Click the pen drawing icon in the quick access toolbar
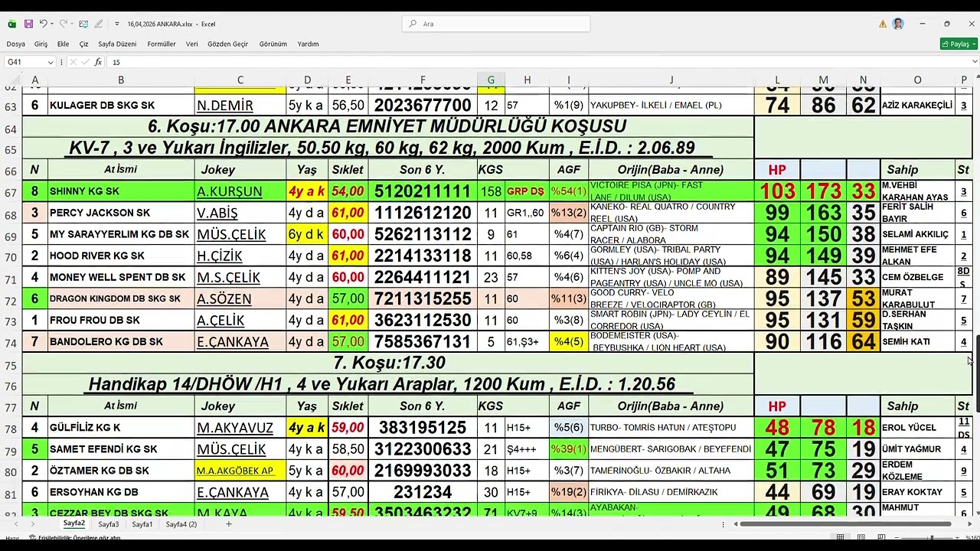Viewport: 980px width, 551px height. tap(100, 24)
